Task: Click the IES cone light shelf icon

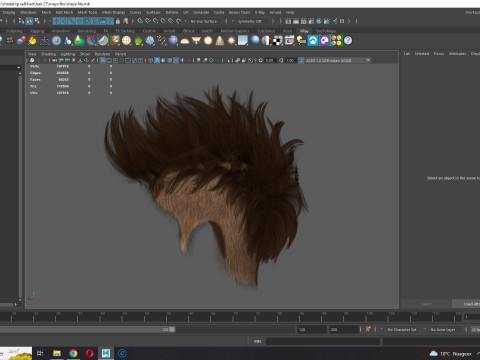Action: (x=220, y=41)
